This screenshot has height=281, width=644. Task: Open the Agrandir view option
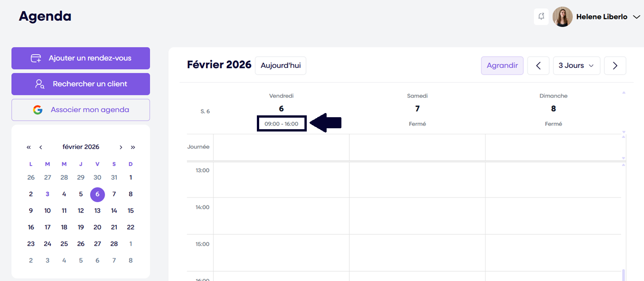tap(502, 65)
